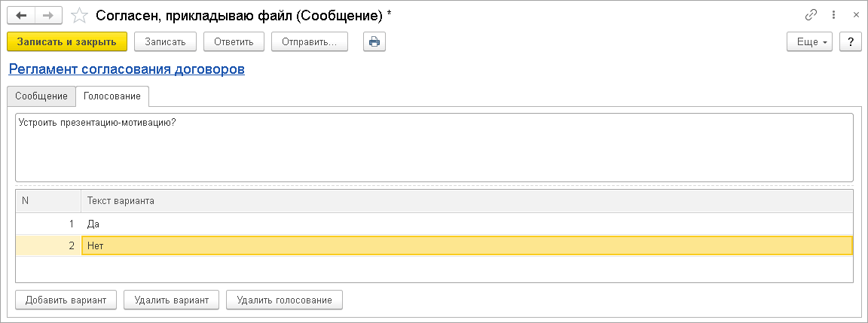Copy link with the chain icon
Image resolution: width=868 pixels, height=323 pixels.
(x=811, y=16)
